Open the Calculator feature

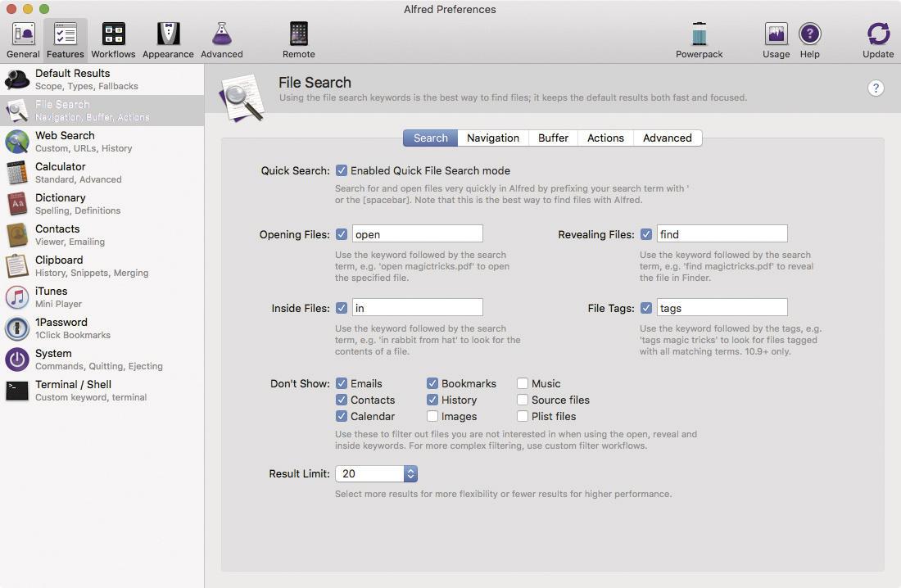click(x=102, y=173)
